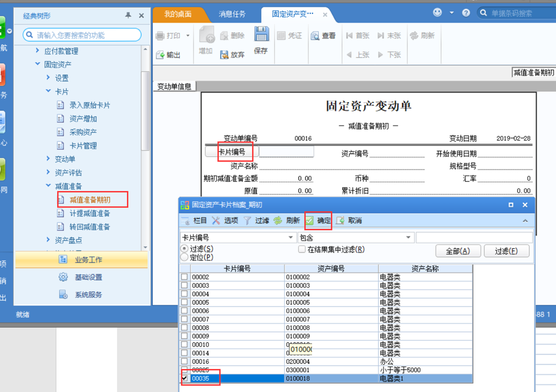
Task: Click the 过滤(F) button
Action: pyautogui.click(x=506, y=251)
